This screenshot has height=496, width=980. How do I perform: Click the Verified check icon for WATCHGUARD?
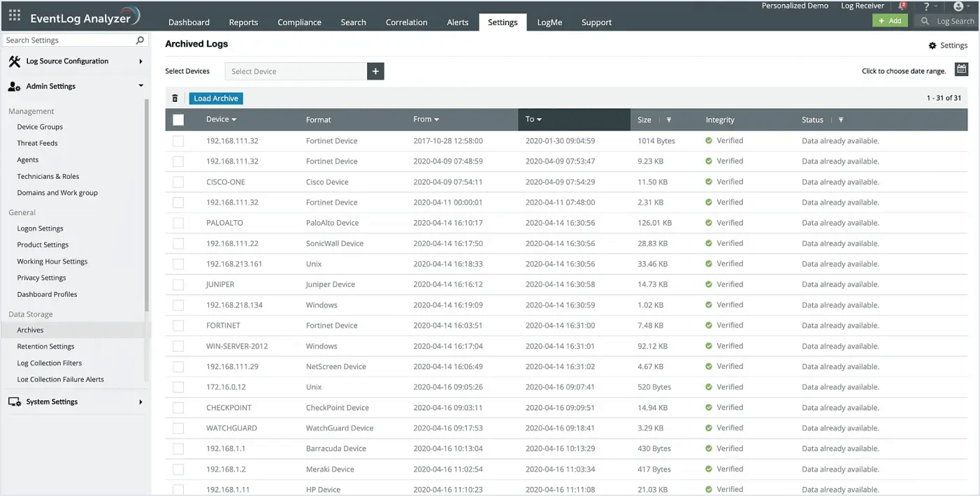pos(709,428)
